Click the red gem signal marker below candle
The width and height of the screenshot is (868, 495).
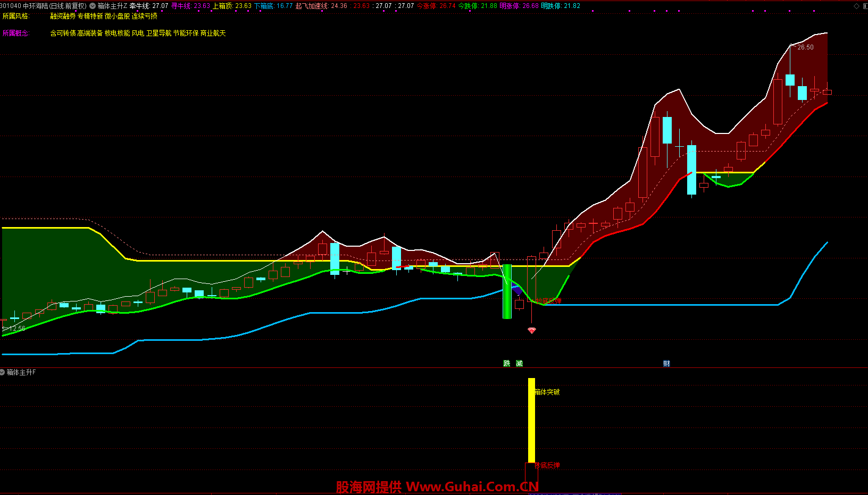pyautogui.click(x=531, y=330)
